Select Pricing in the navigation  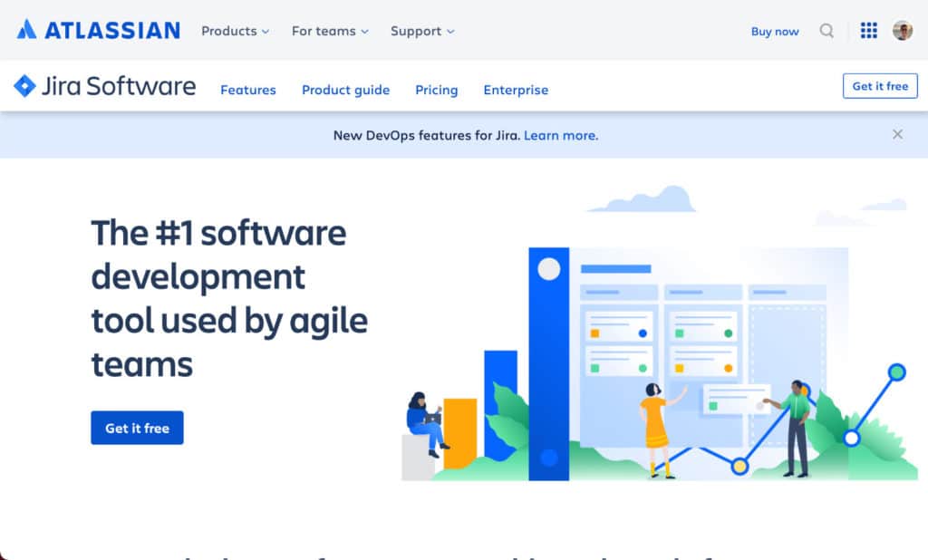[x=436, y=90]
